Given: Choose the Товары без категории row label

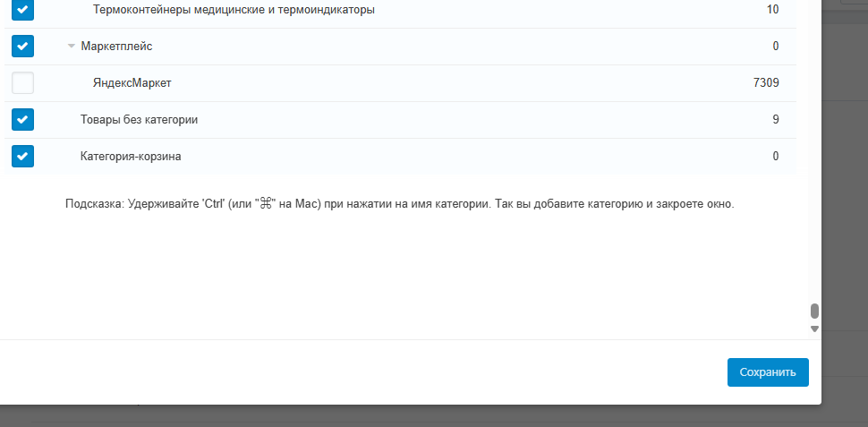Looking at the screenshot, I should pos(139,120).
